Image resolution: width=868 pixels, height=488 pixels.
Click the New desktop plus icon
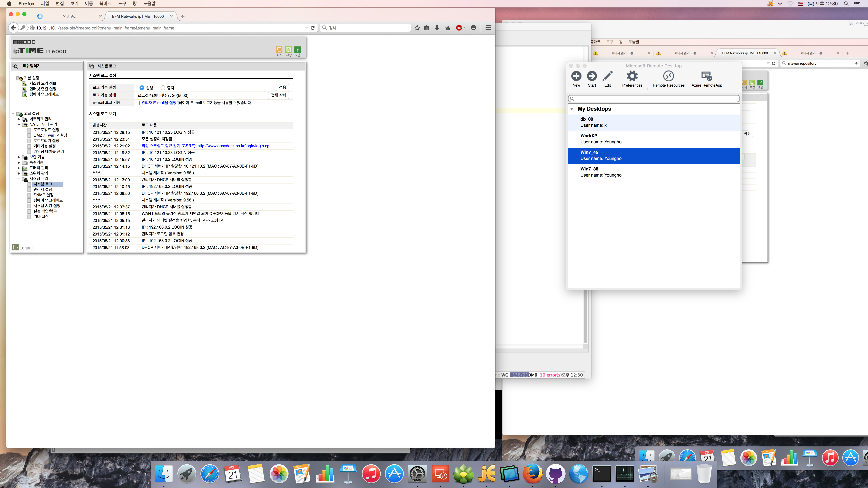tap(576, 76)
